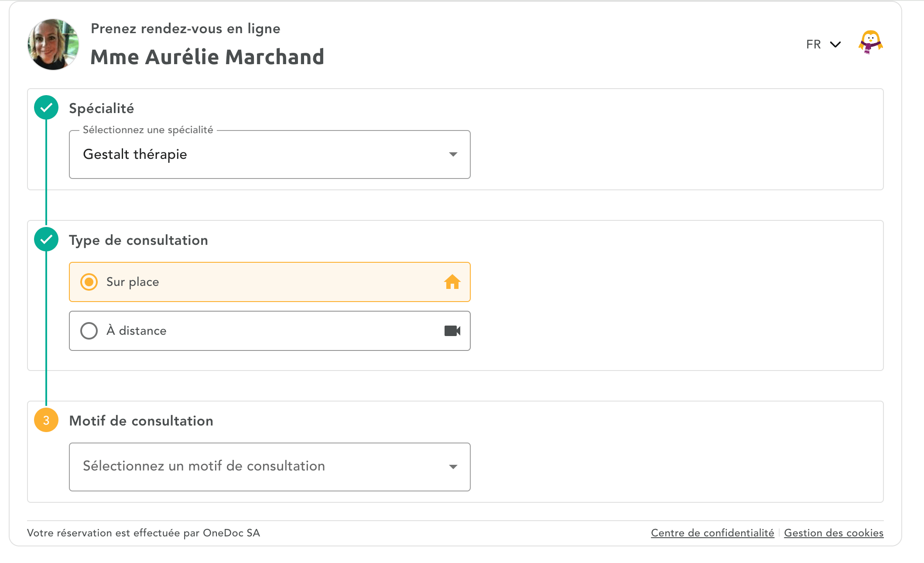924x563 pixels.
Task: Select the Sur place radio button
Action: (89, 282)
